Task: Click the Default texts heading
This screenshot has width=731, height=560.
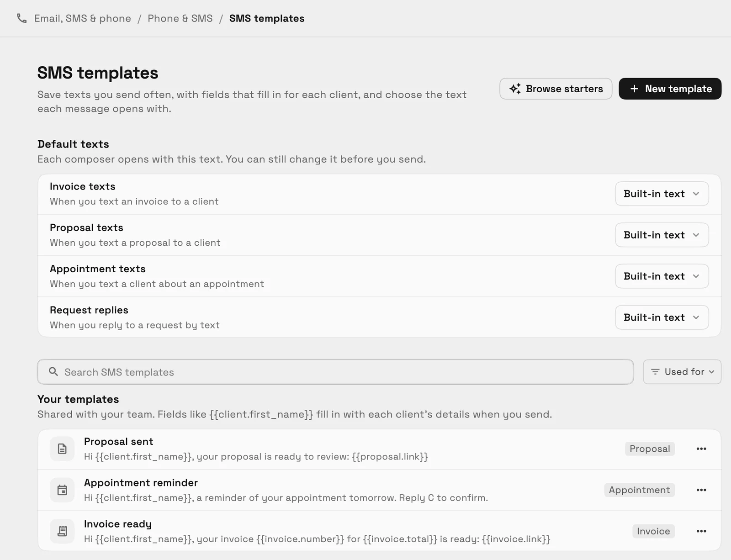Action: [73, 144]
